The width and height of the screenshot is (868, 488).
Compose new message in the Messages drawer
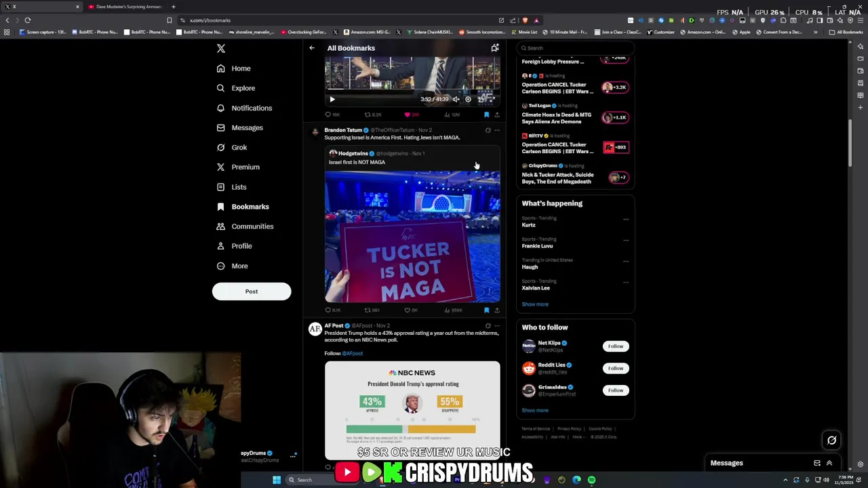[817, 463]
